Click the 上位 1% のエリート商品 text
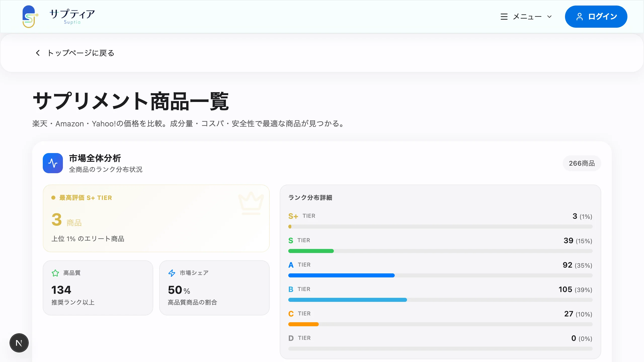This screenshot has width=644, height=362. (x=88, y=239)
